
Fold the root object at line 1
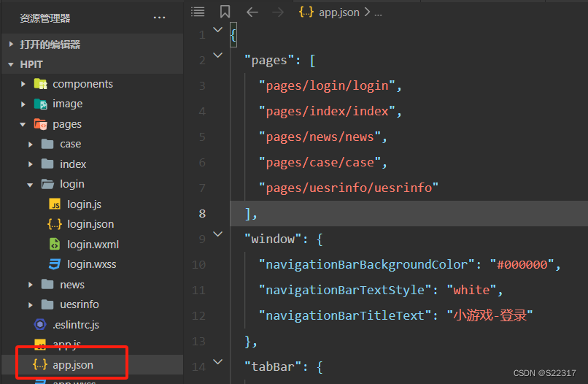tap(218, 30)
